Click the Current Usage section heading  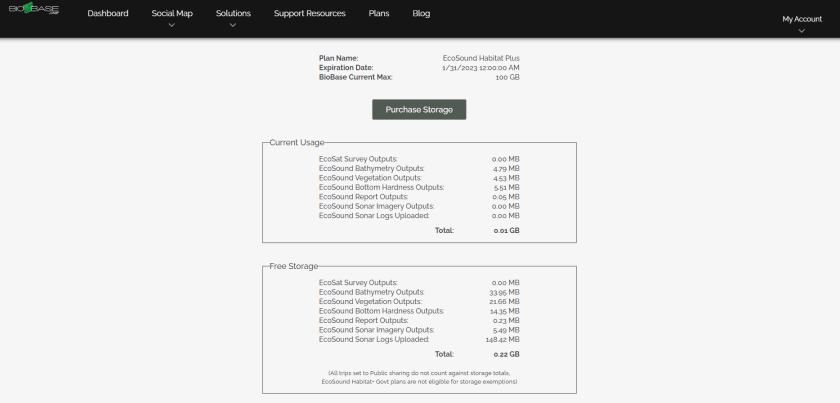click(297, 143)
